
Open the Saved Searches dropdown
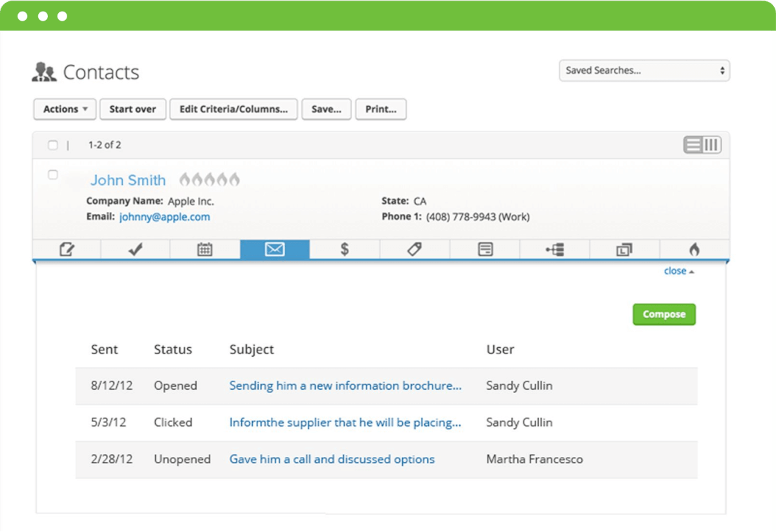(644, 70)
